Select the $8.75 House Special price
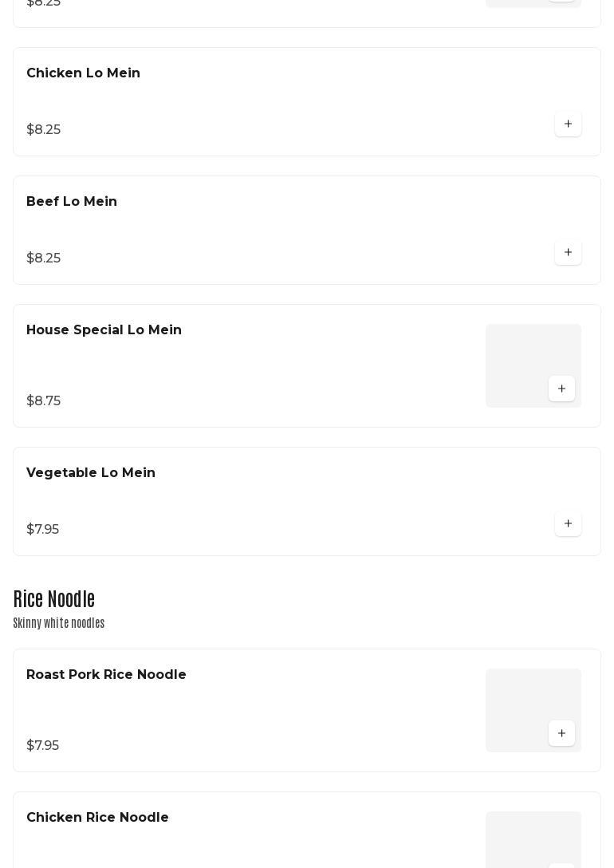Viewport: 614px width, 868px height. tap(43, 400)
